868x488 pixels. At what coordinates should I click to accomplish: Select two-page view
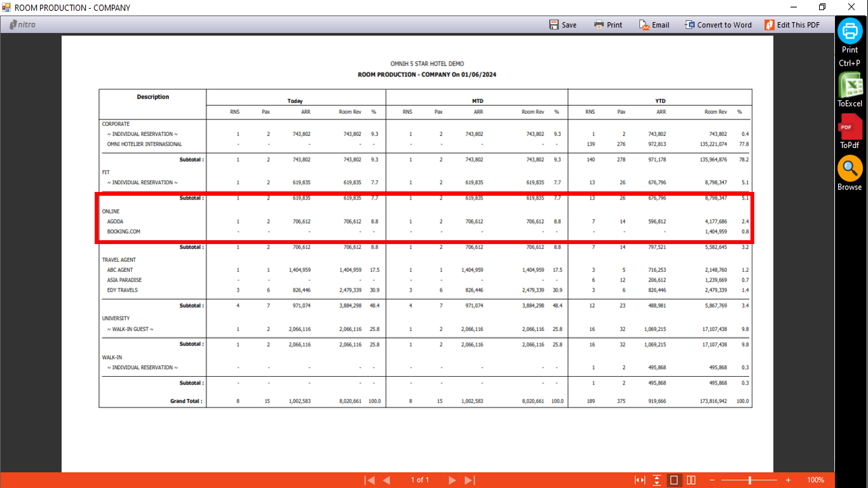[x=691, y=480]
